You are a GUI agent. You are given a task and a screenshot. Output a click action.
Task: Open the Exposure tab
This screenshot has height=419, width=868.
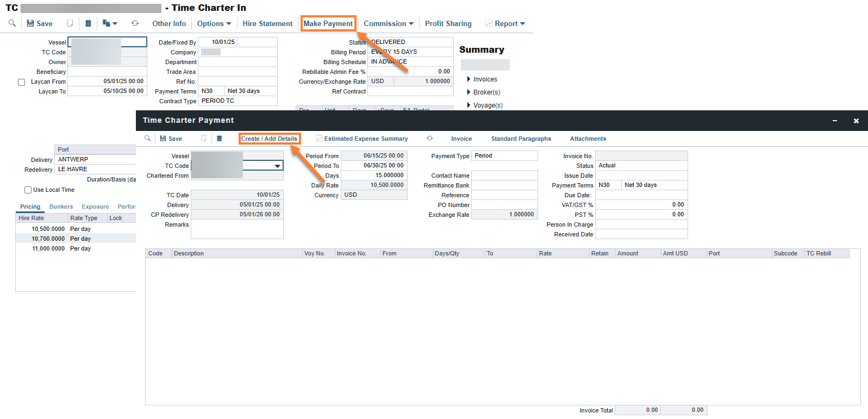[x=95, y=207]
